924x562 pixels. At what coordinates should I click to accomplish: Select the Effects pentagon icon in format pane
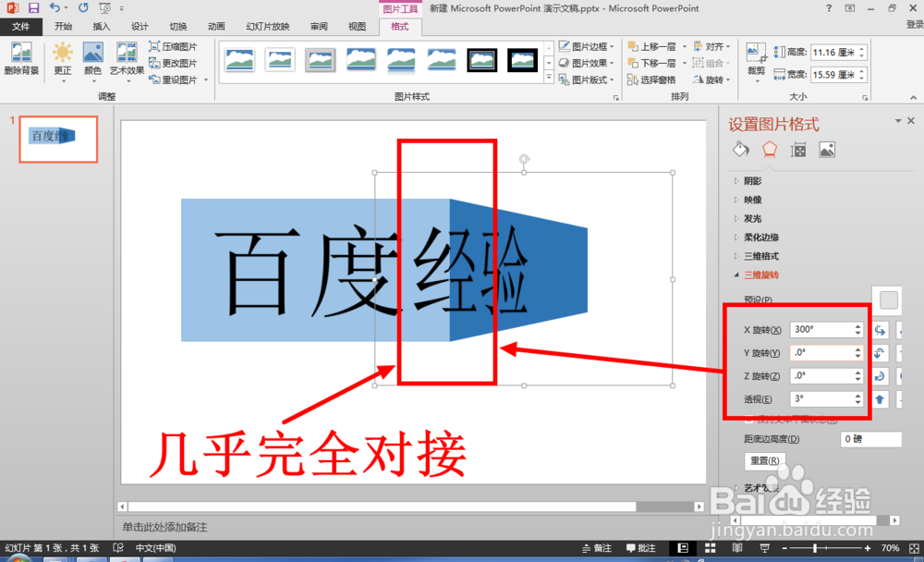tap(770, 150)
